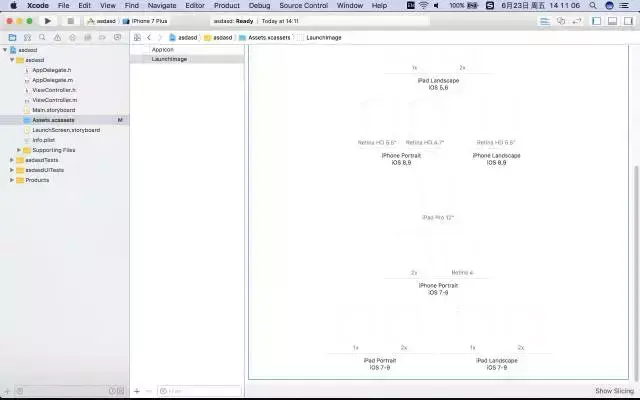The width and height of the screenshot is (640, 400).
Task: Add a new asset with plus button
Action: pos(137,391)
